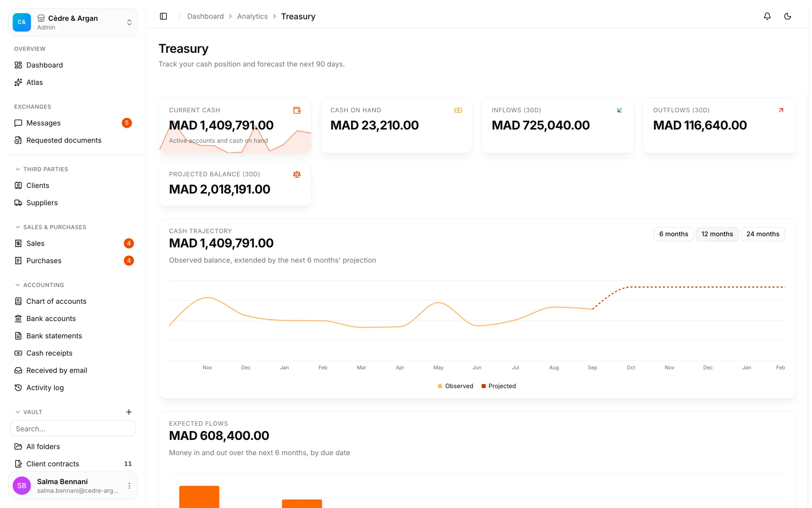Click the Activity log history icon
The image size is (812, 508).
[x=18, y=387]
